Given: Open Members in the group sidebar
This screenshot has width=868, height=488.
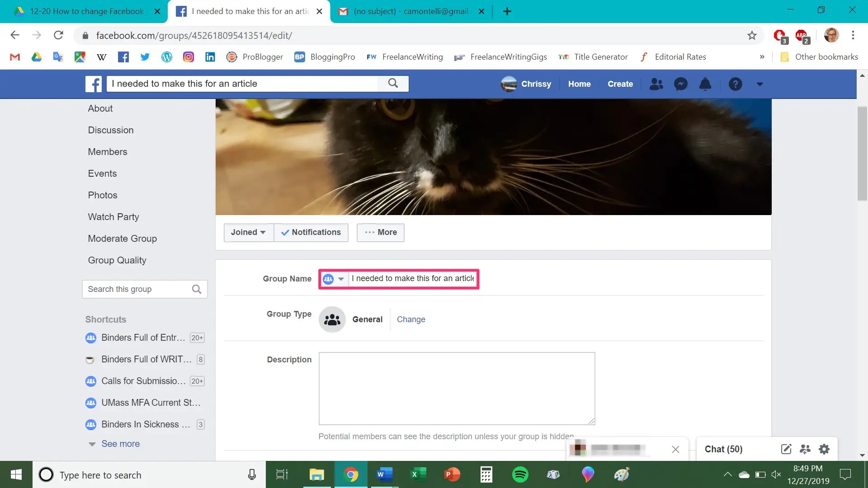Looking at the screenshot, I should (x=108, y=152).
